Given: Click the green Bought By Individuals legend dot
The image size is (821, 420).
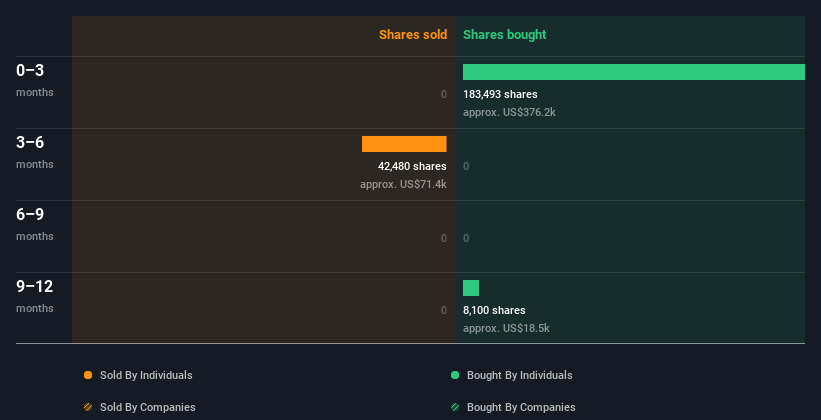Looking at the screenshot, I should click(x=455, y=375).
